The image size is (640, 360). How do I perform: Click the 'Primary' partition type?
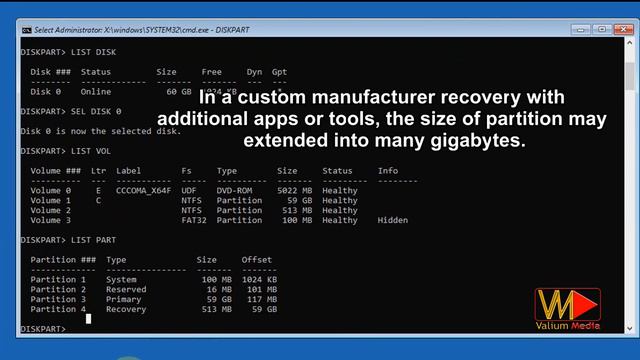(x=124, y=299)
